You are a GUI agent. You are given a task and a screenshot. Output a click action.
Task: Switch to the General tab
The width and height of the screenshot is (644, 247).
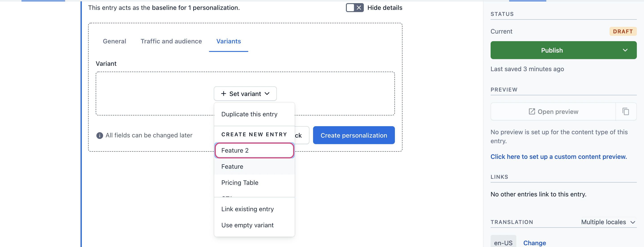point(114,41)
